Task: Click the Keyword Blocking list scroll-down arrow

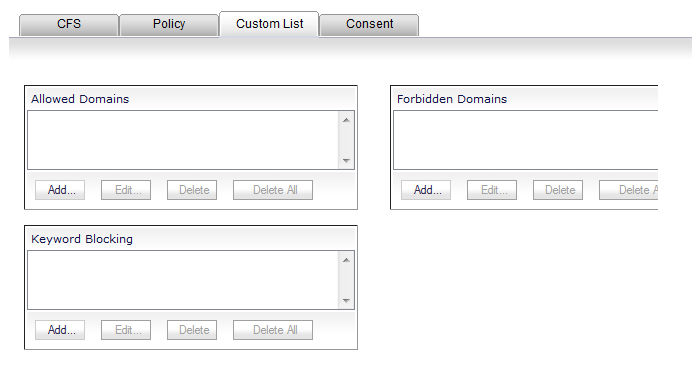Action: pos(346,301)
